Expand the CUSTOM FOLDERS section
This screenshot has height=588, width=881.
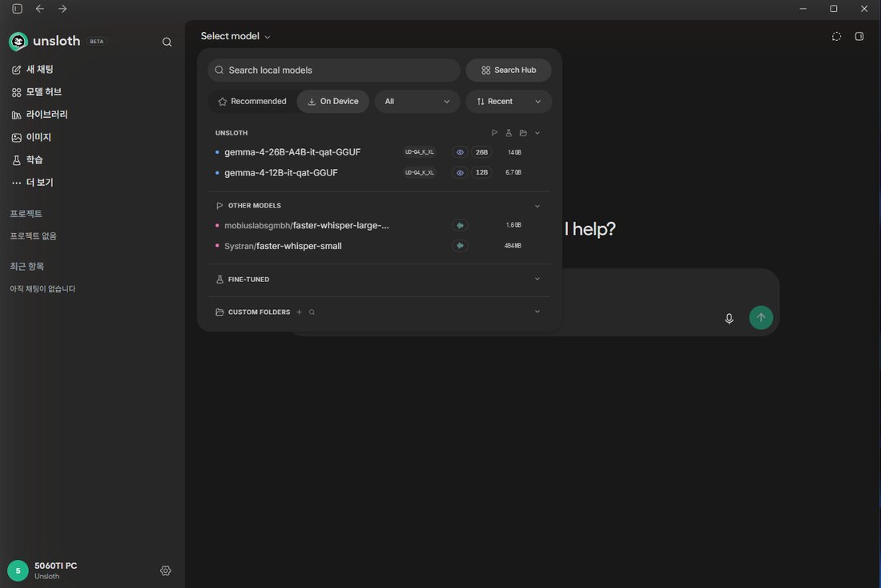point(537,312)
